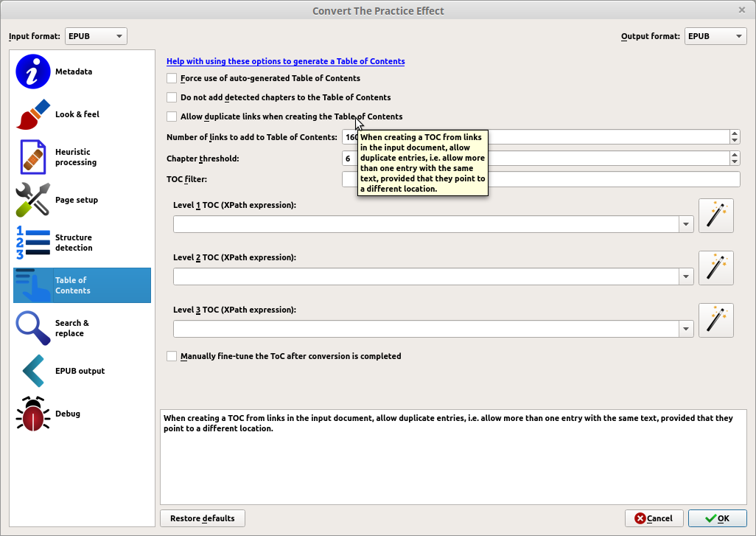Screen dimensions: 756x536
Task: Open the Metadata section icon
Action: click(x=32, y=72)
